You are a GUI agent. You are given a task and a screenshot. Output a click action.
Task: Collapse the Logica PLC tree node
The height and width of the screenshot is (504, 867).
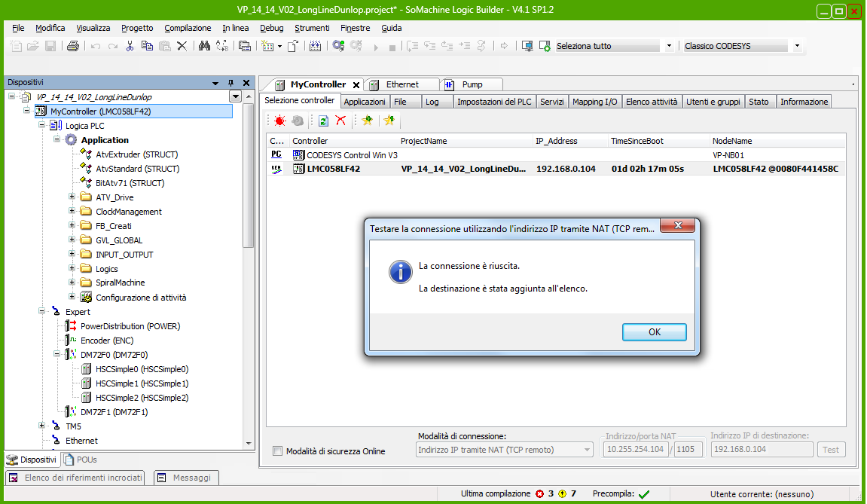(x=41, y=125)
